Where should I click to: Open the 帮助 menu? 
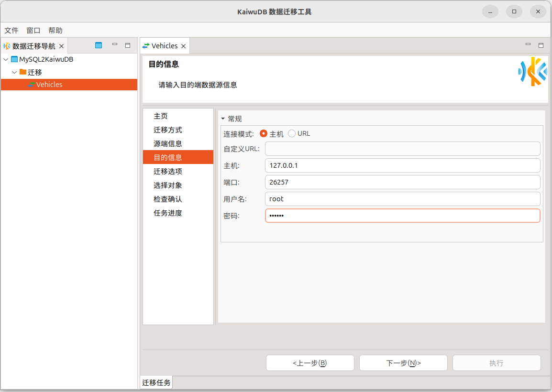click(55, 30)
